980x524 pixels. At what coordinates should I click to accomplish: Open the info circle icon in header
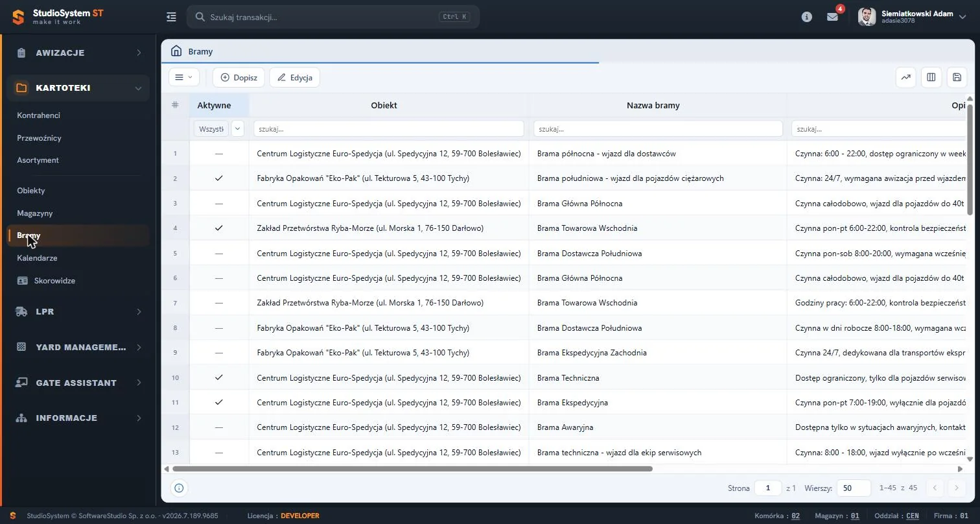[807, 17]
